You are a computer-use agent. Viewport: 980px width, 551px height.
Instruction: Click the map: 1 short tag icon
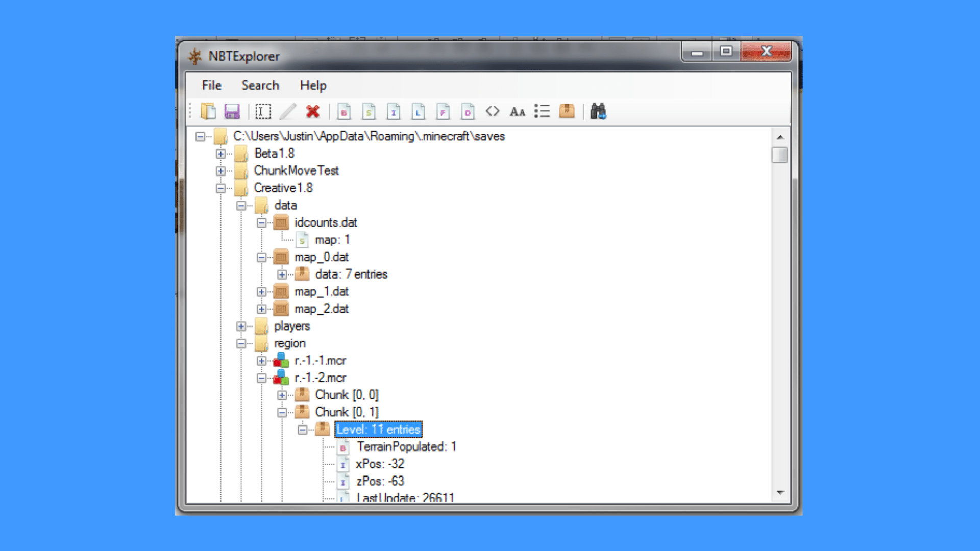tap(302, 240)
